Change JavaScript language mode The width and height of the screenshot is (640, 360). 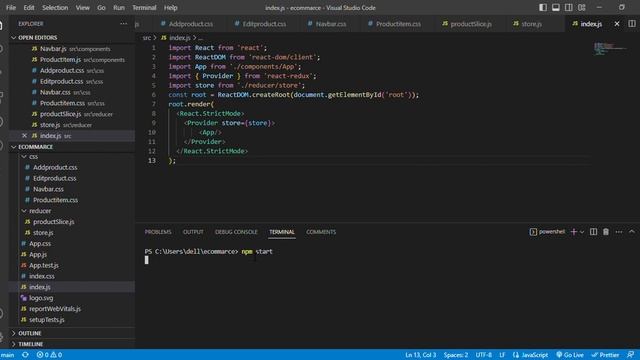tap(531, 355)
